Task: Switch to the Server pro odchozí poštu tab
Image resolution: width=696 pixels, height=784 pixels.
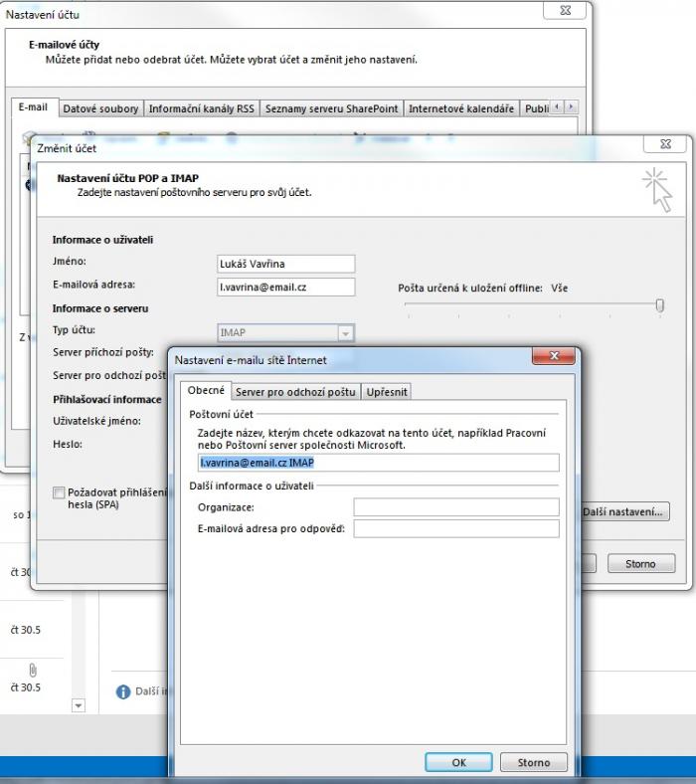Action: point(294,392)
